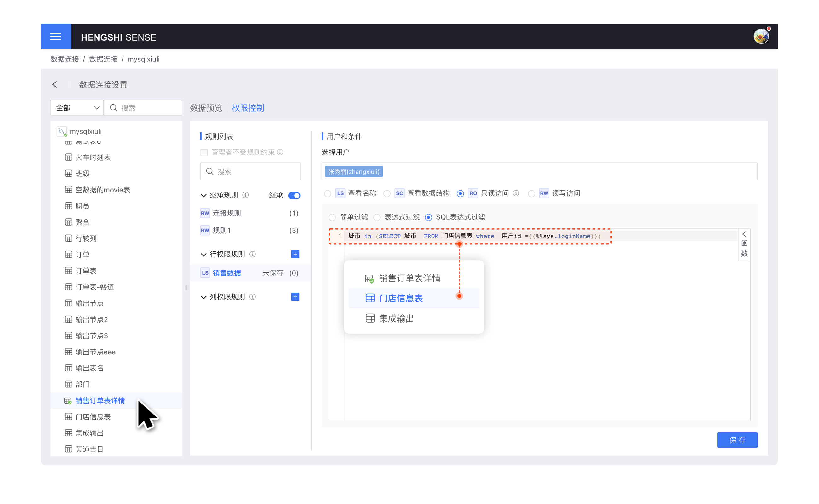Collapse the 继承规则 section
The height and width of the screenshot is (504, 819).
(203, 195)
